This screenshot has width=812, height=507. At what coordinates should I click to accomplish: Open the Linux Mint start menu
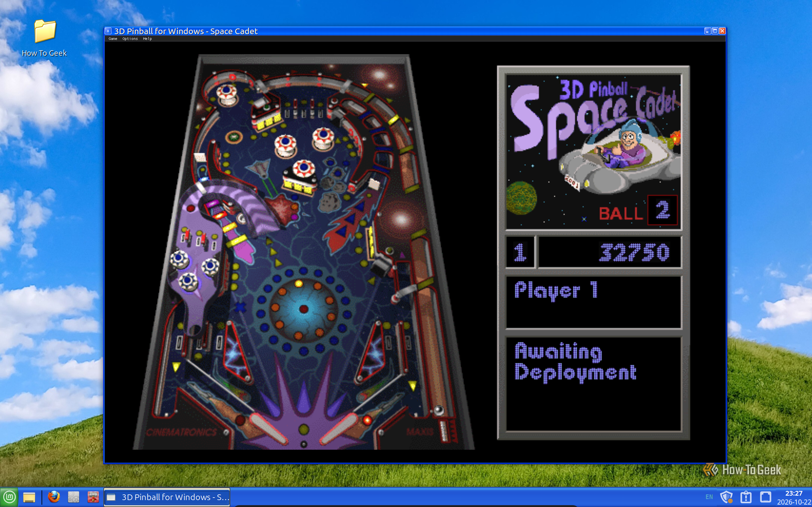(x=9, y=497)
